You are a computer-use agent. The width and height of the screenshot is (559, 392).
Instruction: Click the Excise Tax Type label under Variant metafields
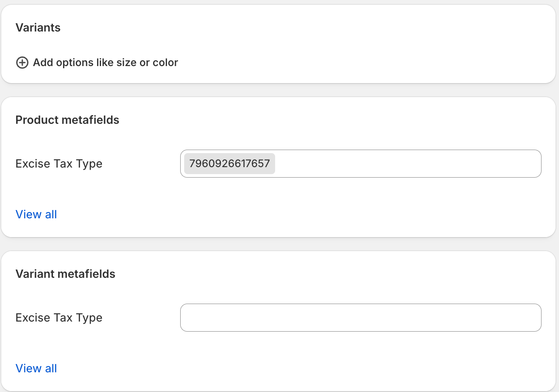tap(59, 318)
